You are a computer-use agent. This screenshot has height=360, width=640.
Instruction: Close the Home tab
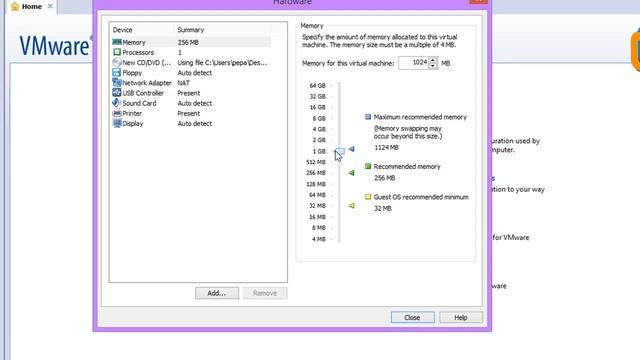50,6
